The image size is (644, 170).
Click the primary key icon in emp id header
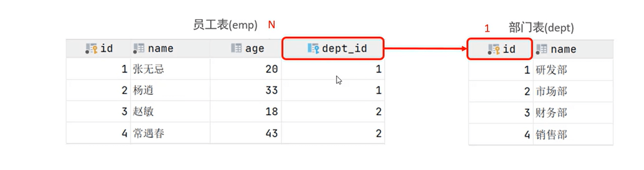click(x=91, y=48)
